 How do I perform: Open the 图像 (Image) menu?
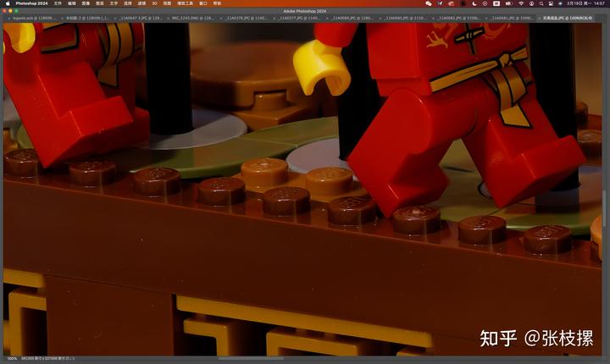pos(86,3)
